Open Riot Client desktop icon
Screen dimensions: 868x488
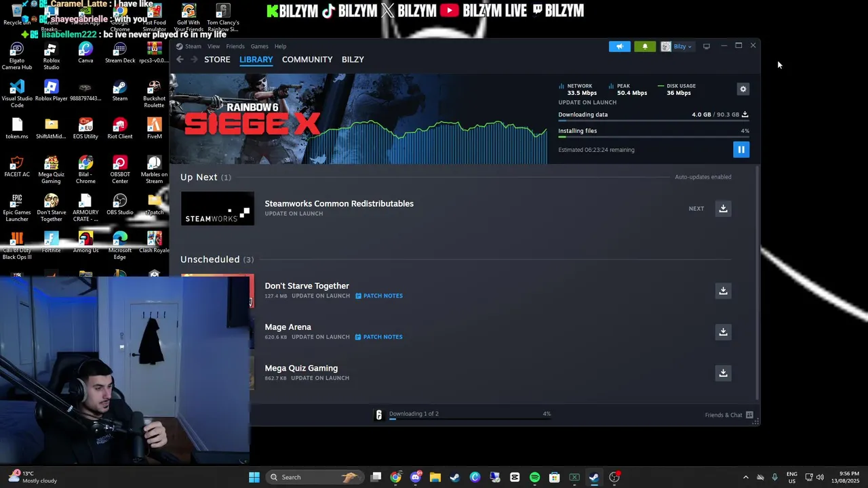tap(120, 129)
